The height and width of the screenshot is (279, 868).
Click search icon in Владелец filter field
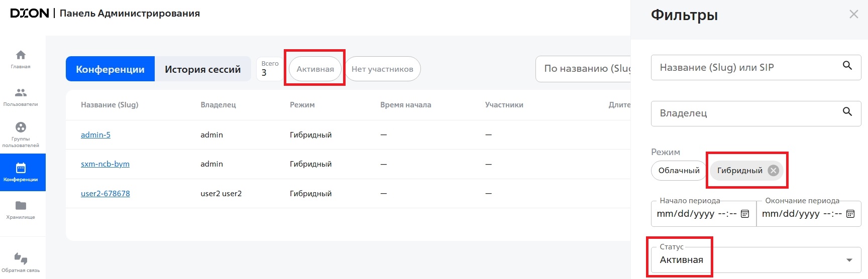[x=847, y=112]
